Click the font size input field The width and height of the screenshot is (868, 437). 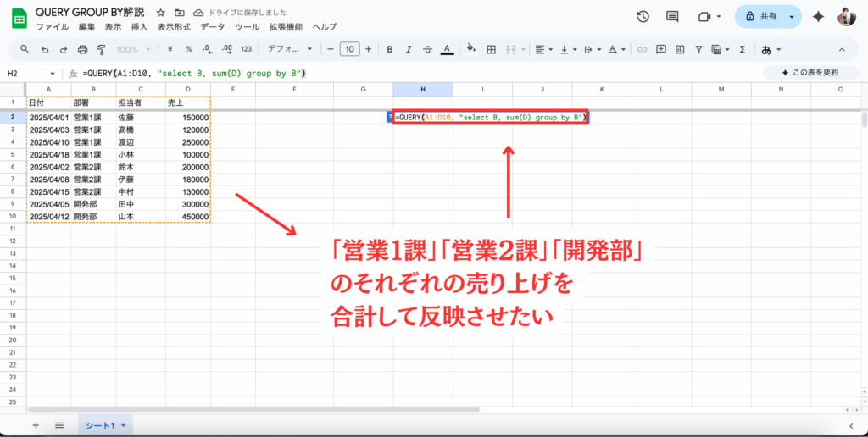[x=349, y=49]
